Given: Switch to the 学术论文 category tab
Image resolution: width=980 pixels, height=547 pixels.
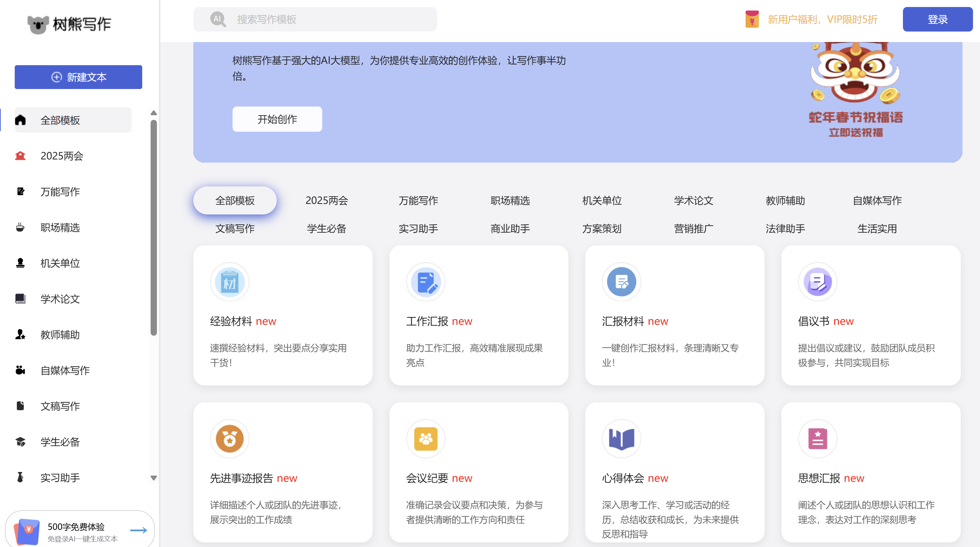Looking at the screenshot, I should [693, 200].
